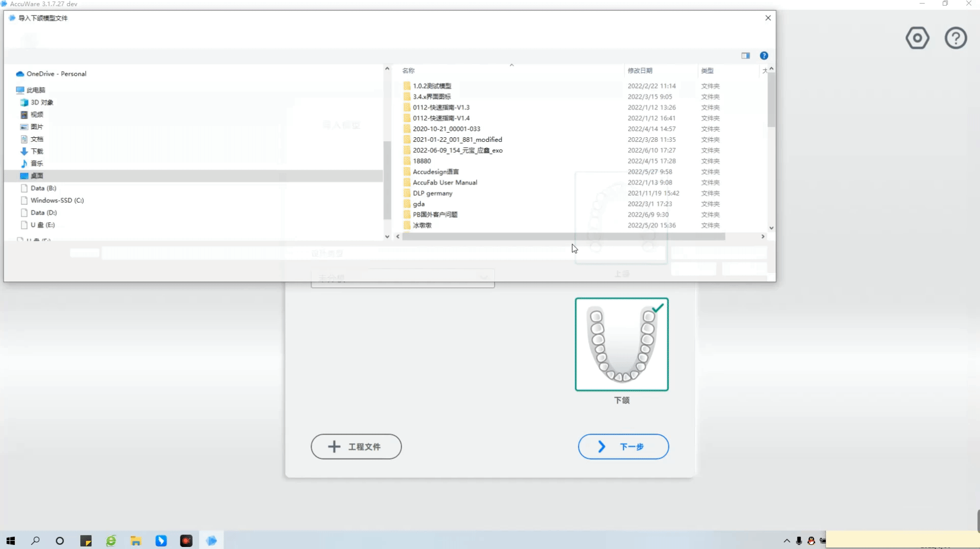Switch to AccuWare taskbar icon
The height and width of the screenshot is (549, 980).
[x=211, y=541]
